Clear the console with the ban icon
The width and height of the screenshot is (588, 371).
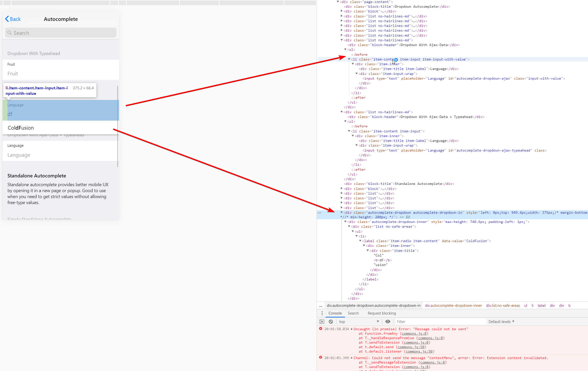[331, 321]
